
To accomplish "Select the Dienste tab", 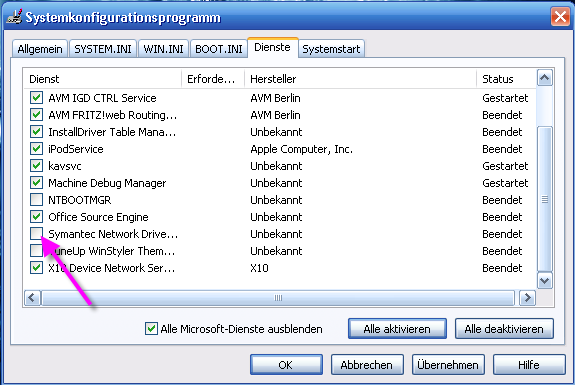I will coord(272,47).
